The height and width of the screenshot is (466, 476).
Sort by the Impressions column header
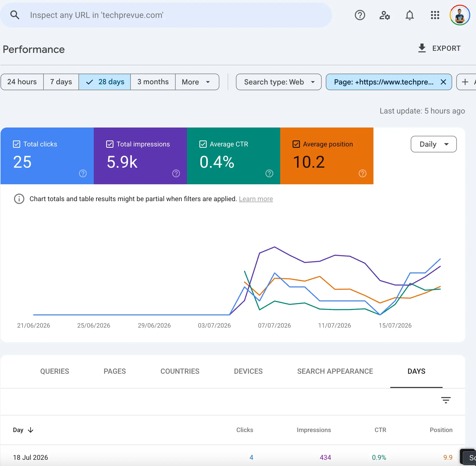(x=314, y=430)
